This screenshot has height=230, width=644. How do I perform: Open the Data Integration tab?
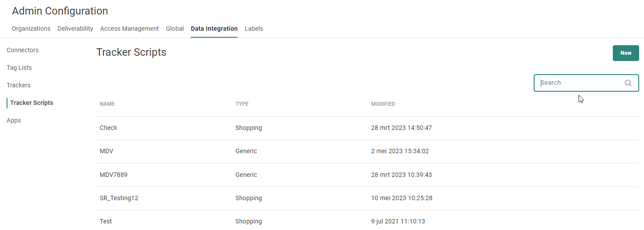pos(214,29)
